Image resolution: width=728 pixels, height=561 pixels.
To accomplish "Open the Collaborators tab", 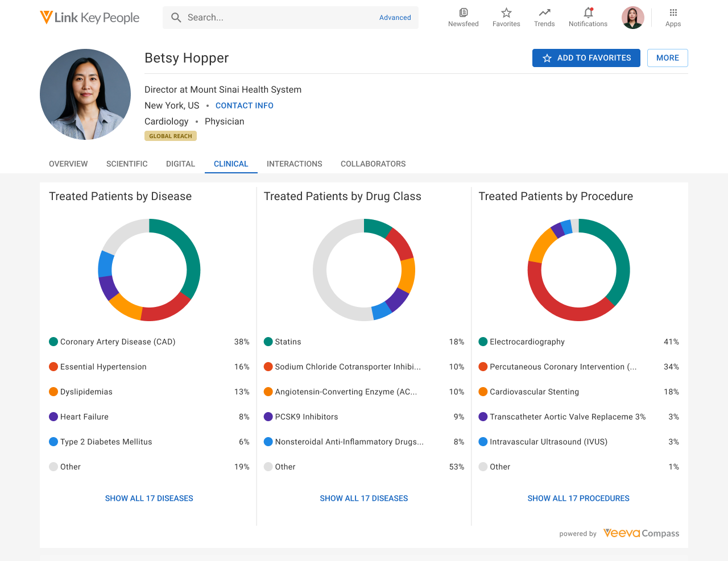I will [373, 164].
